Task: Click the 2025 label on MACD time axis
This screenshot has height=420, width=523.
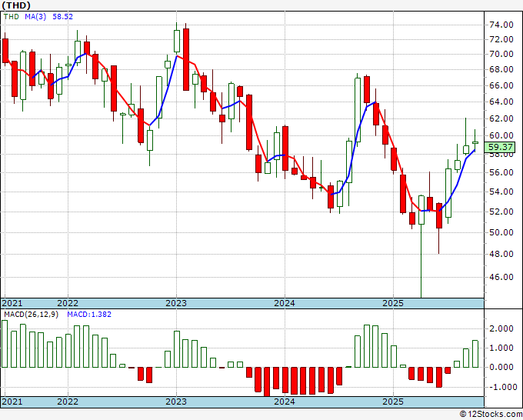Action: pyautogui.click(x=393, y=402)
